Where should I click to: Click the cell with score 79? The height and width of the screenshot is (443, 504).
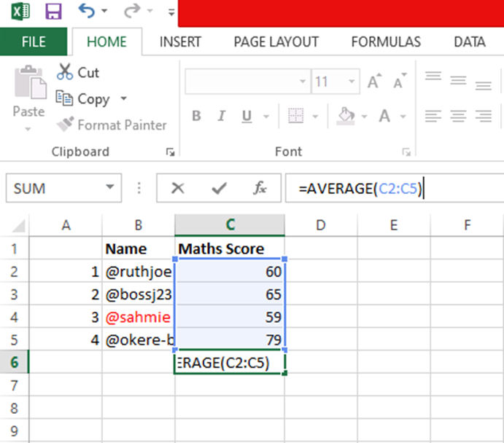click(230, 340)
